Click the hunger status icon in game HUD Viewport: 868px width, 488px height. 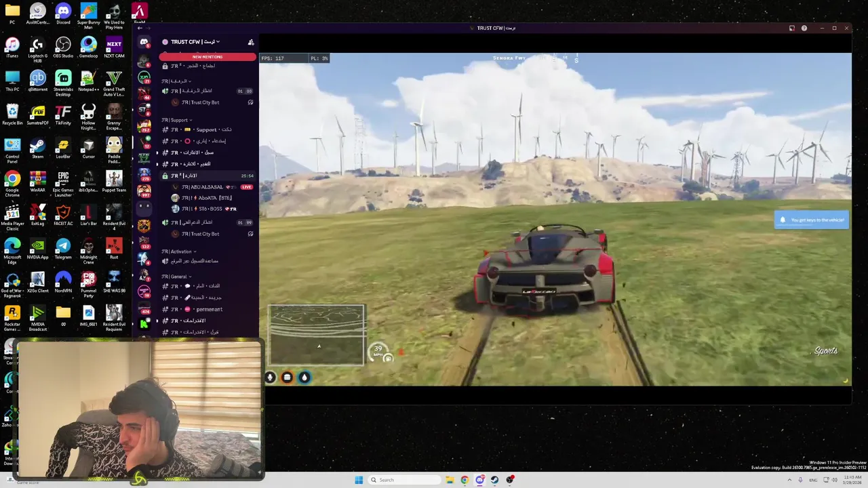[287, 378]
